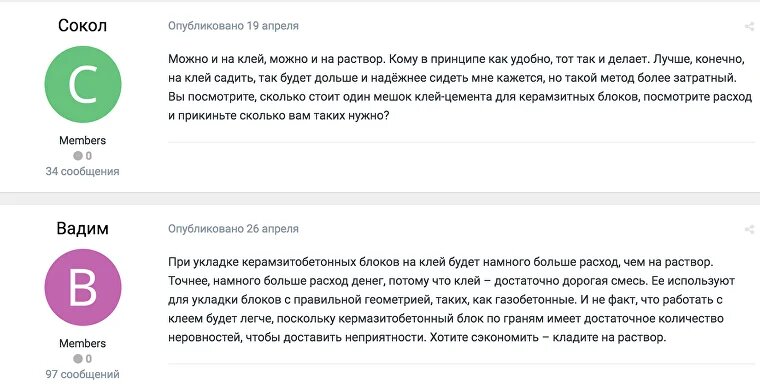Click Сокол's reputation score 0
760x391 pixels.
coord(89,156)
